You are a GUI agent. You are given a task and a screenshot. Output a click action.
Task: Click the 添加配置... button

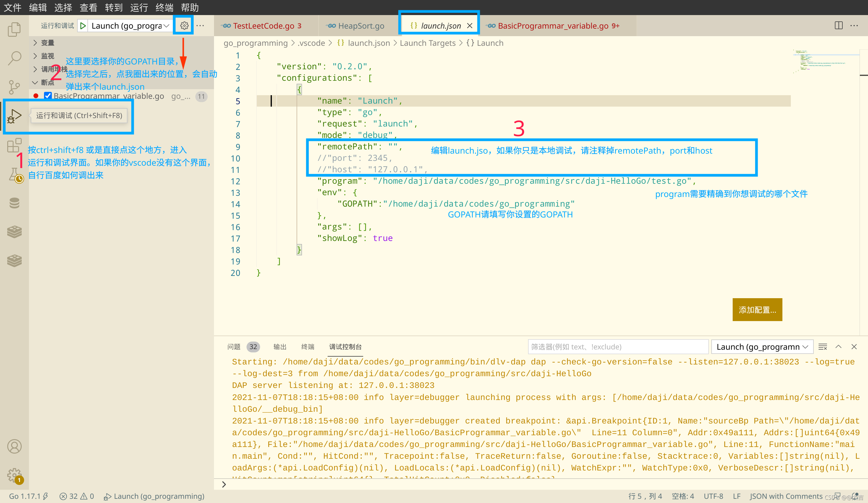pos(757,310)
